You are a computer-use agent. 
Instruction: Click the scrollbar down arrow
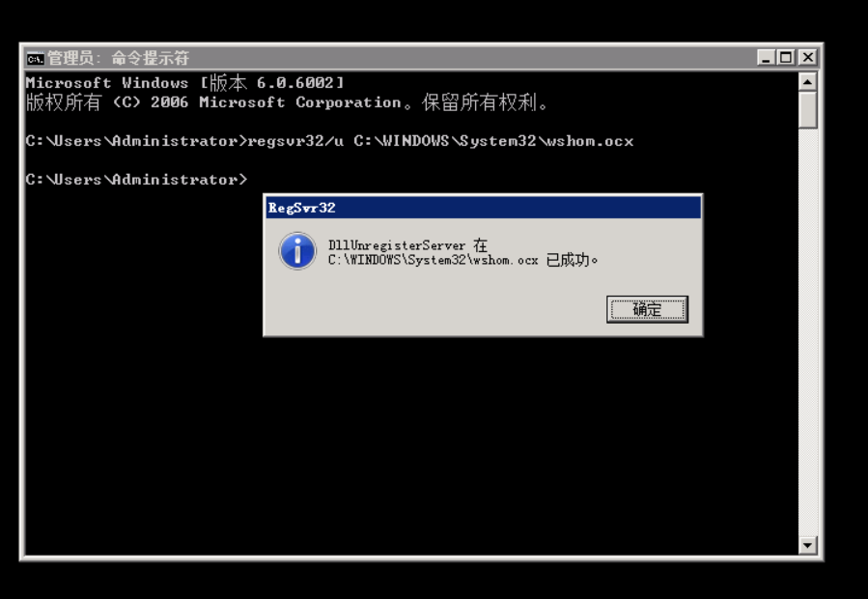click(808, 545)
